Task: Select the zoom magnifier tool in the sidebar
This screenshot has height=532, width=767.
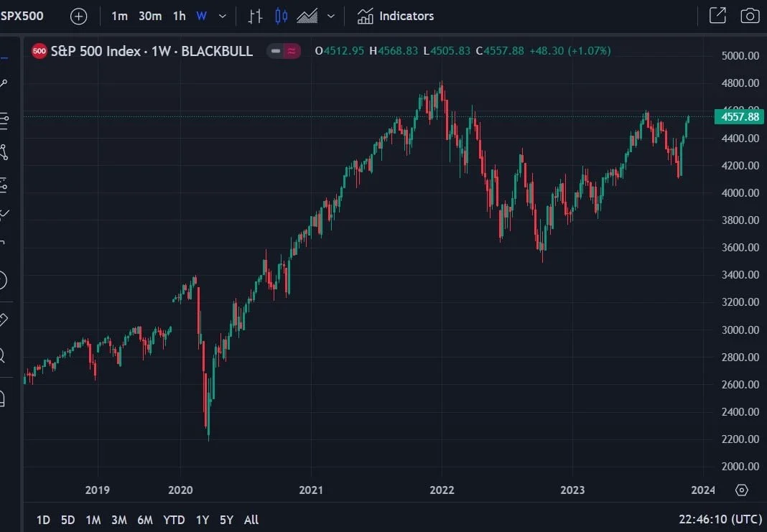Action: (3, 355)
